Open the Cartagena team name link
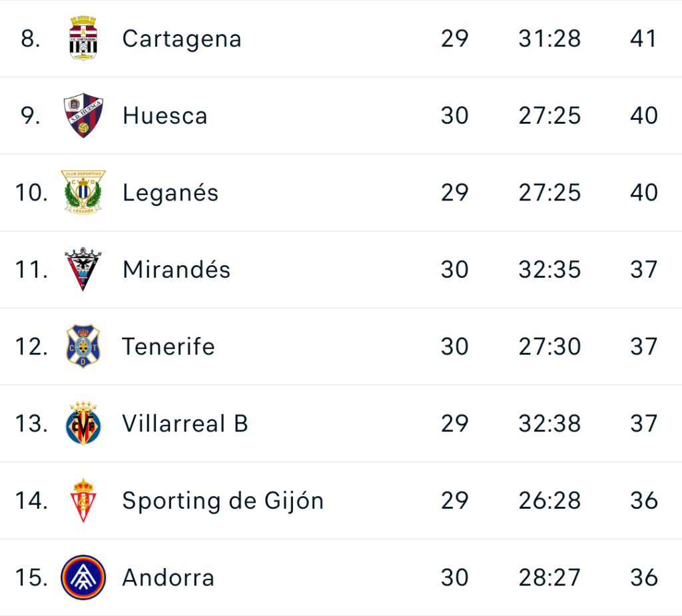 pos(182,39)
